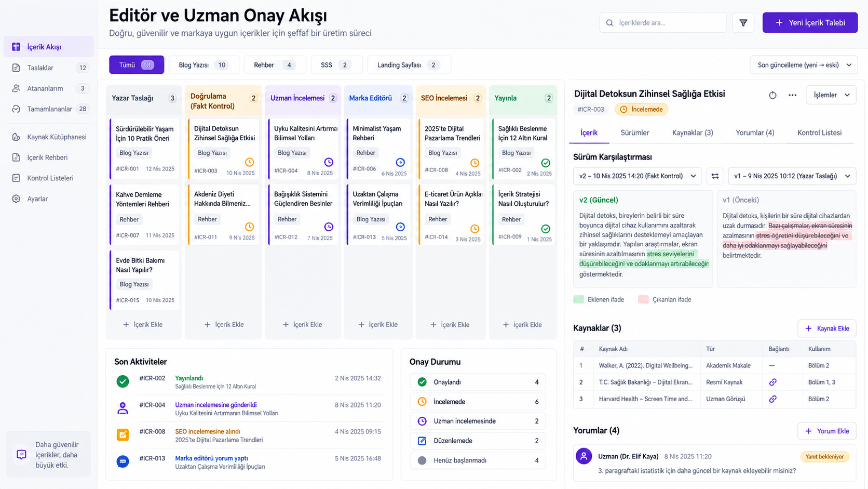Click the link icon for T.C. Sağlık Bakanlığı source
Viewport: 868px width, 489px height.
(x=772, y=382)
